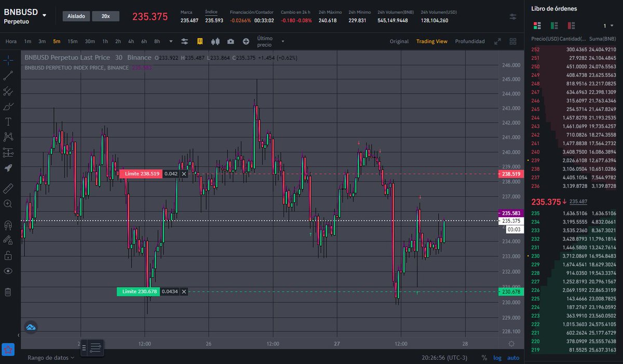This screenshot has width=623, height=364.
Task: Select the crosshair cursor tool
Action: 8,60
